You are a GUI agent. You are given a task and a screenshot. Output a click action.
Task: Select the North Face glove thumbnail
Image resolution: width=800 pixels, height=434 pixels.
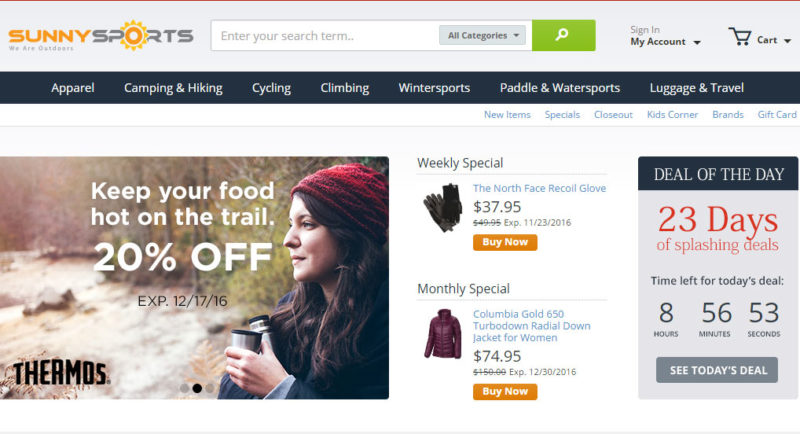click(442, 207)
